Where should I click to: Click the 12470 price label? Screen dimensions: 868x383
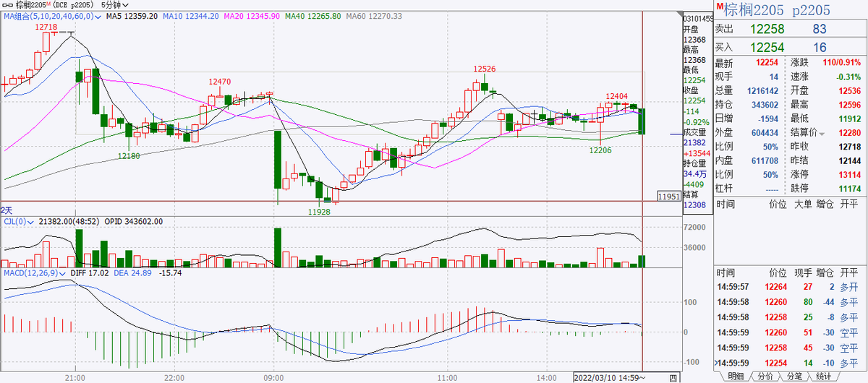pyautogui.click(x=221, y=82)
